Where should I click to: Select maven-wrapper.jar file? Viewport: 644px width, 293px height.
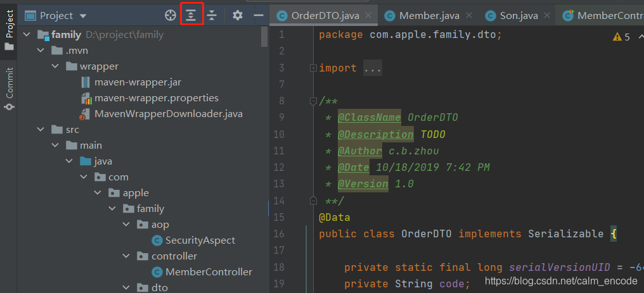click(x=138, y=82)
